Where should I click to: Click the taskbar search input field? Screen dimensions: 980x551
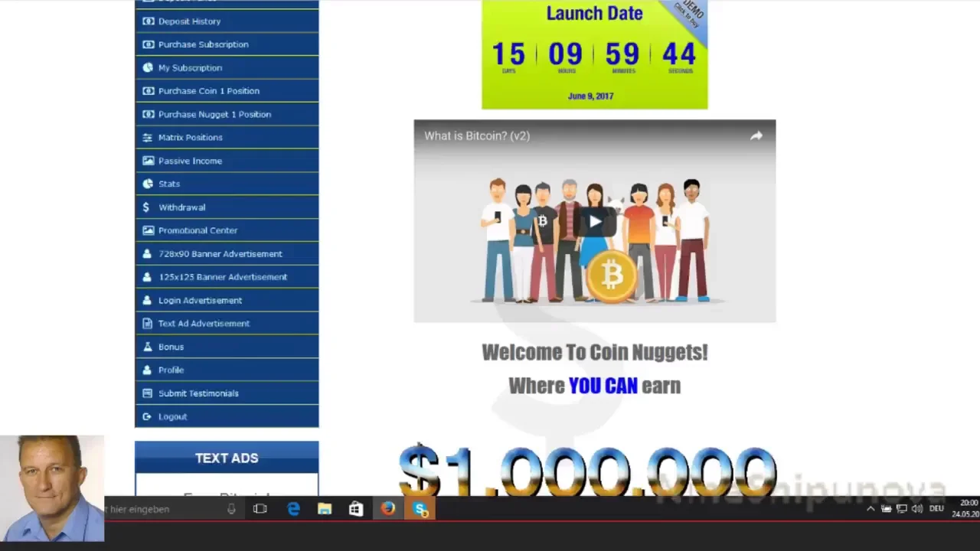tap(173, 509)
